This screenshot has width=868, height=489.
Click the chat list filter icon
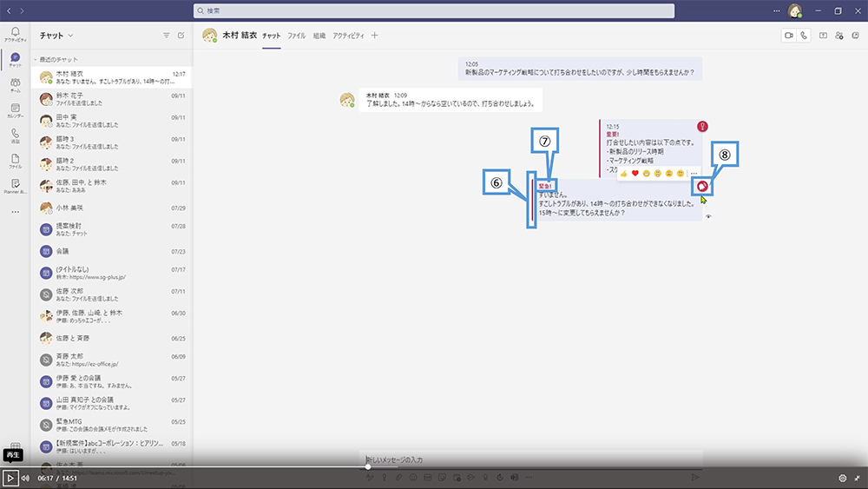[166, 36]
